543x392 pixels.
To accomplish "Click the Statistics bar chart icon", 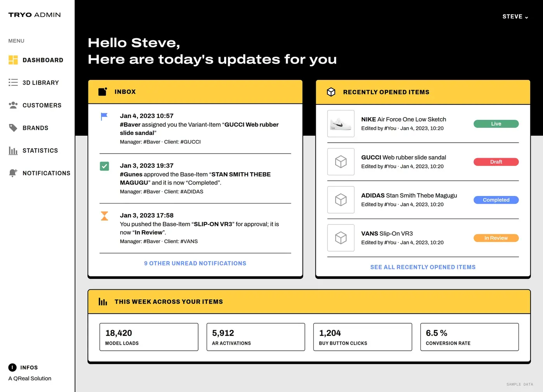I will 13,150.
